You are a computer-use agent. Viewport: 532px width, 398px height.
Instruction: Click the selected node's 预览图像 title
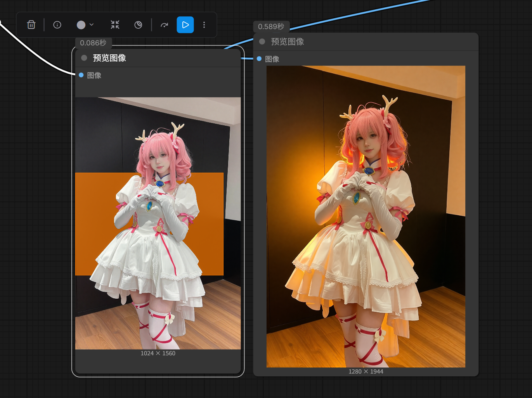pos(109,58)
